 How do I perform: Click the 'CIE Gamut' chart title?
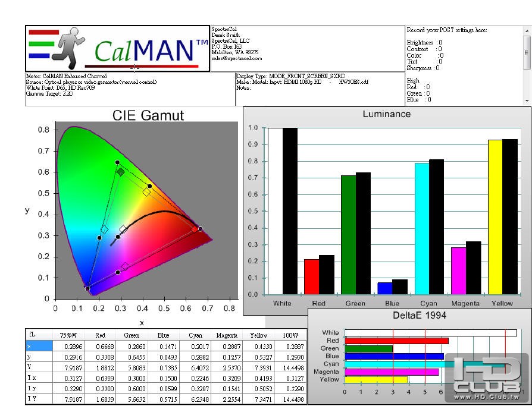(148, 115)
